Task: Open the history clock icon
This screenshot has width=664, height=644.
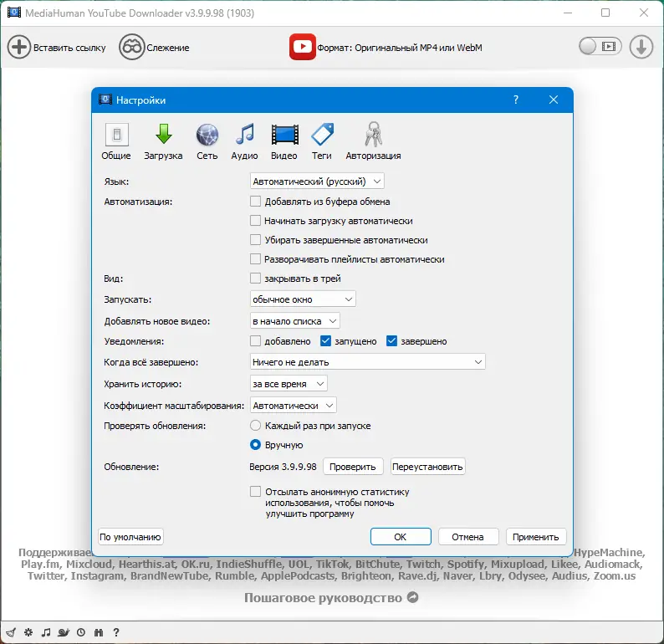Action: 81,632
